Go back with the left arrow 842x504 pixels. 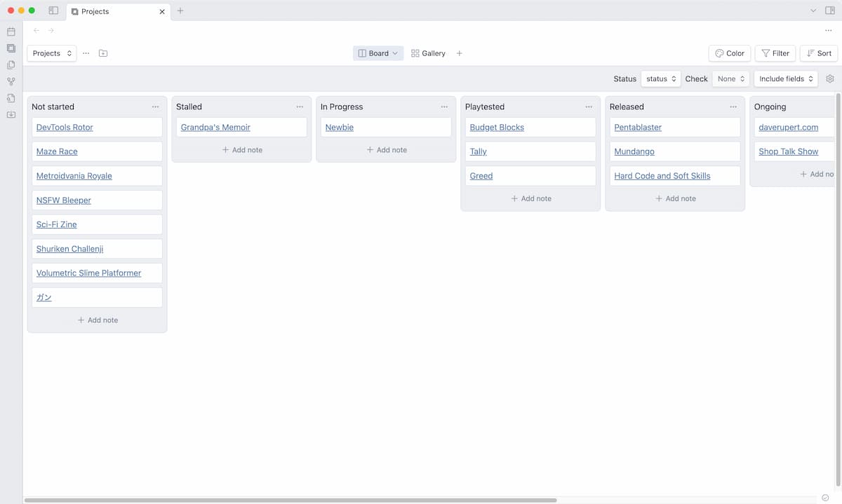click(x=36, y=30)
